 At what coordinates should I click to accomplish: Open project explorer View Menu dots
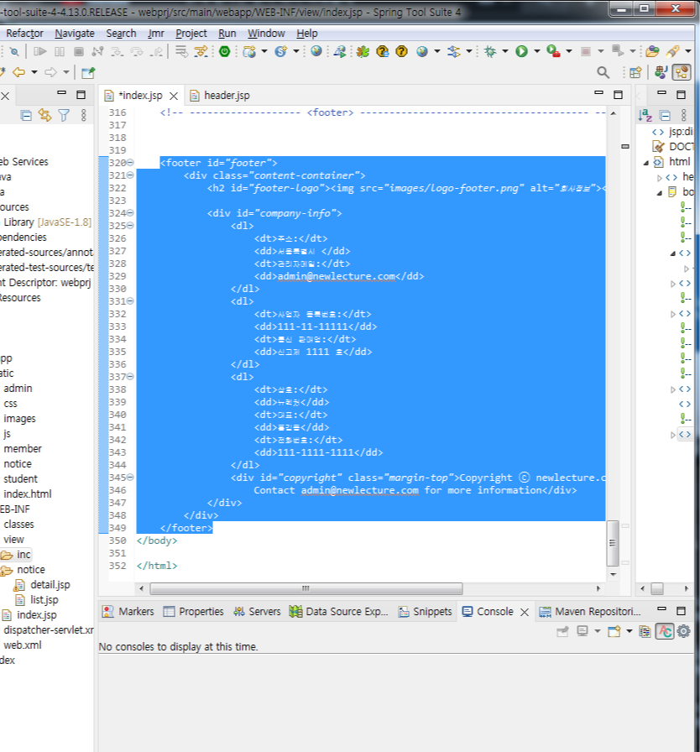click(x=83, y=115)
